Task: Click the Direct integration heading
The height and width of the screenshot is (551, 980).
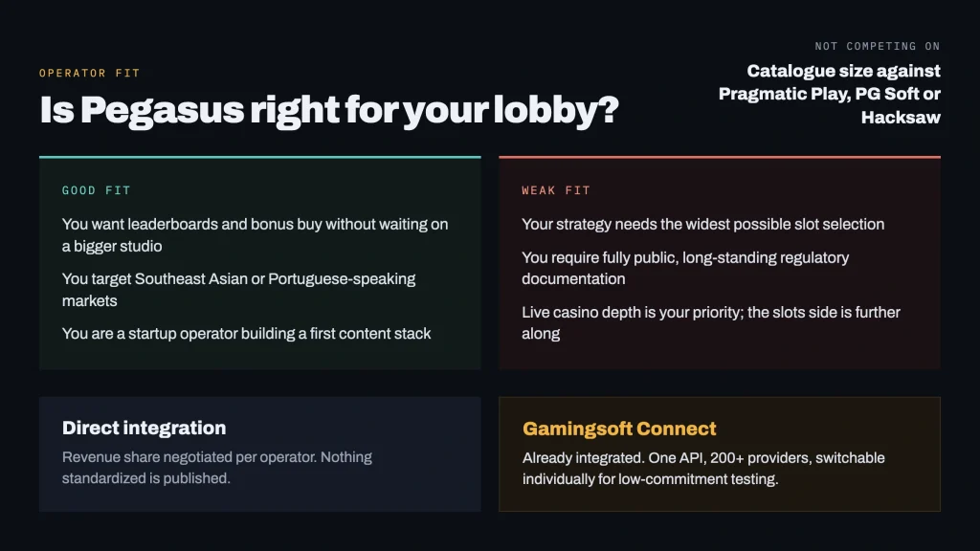Action: [x=144, y=428]
